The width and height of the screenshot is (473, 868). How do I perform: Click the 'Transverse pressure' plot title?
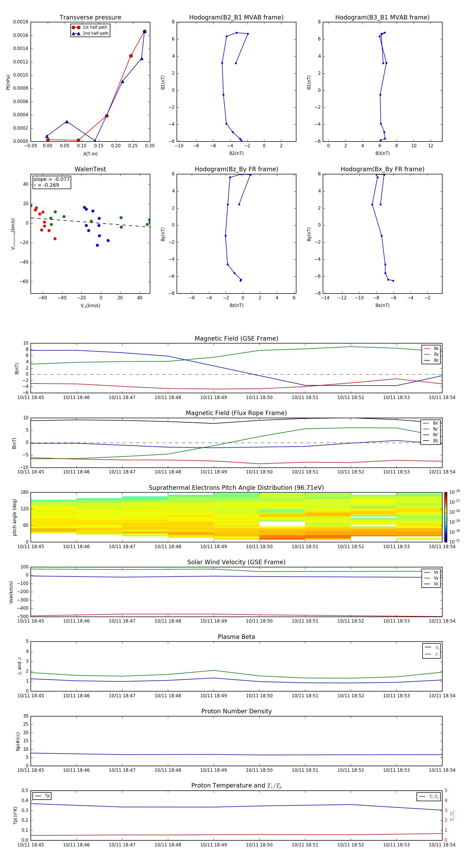[x=90, y=18]
